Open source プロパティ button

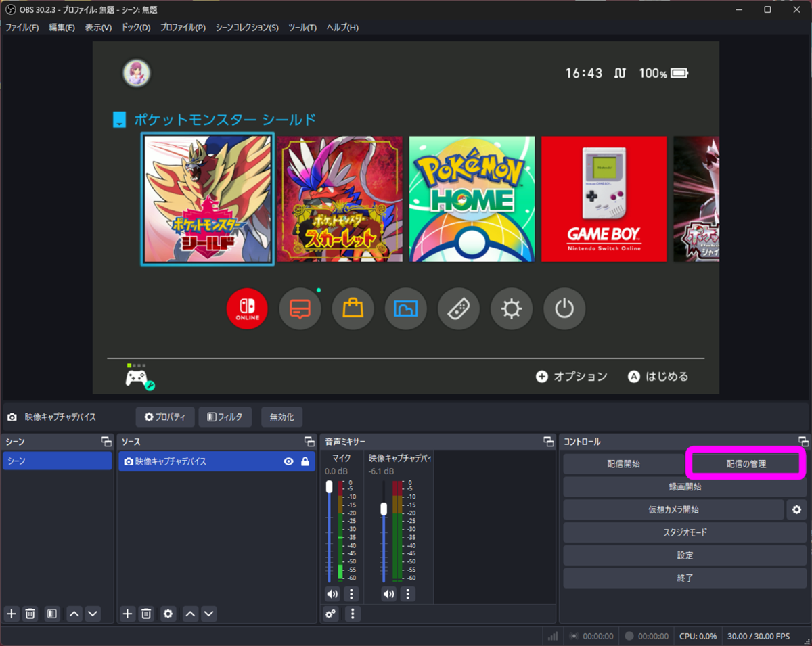click(165, 417)
